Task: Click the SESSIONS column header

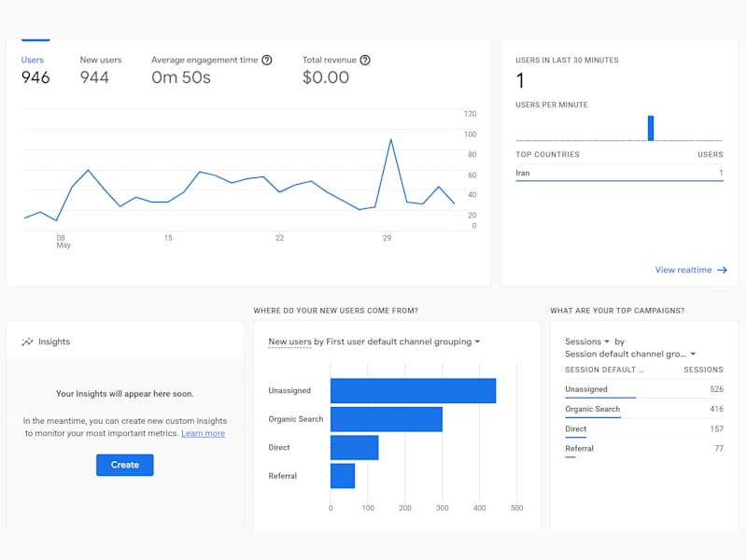Action: coord(703,370)
